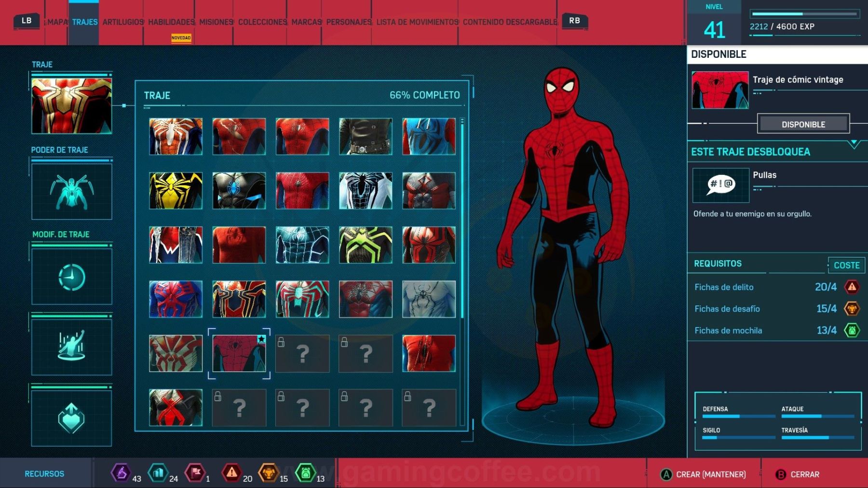Image resolution: width=868 pixels, height=488 pixels.
Task: Select the 2099 white suit thumbnail
Action: (x=176, y=354)
